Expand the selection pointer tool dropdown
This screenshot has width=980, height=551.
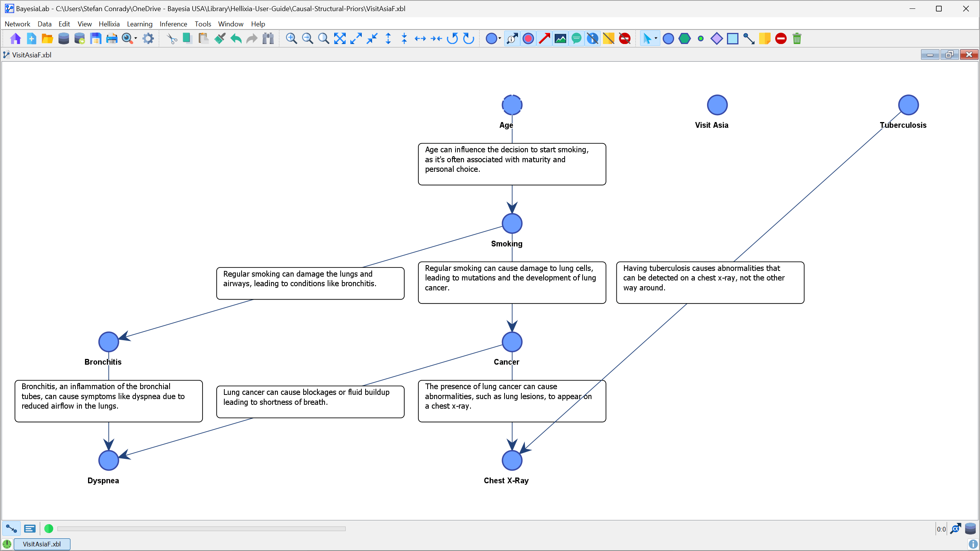coord(656,39)
